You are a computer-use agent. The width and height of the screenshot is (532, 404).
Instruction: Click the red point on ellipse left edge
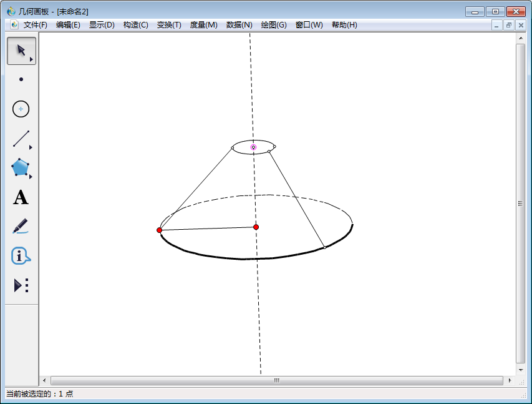[160, 230]
